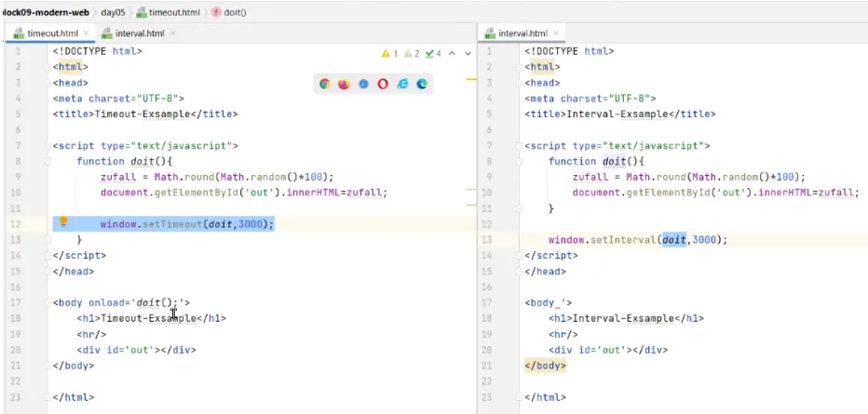Collapse the script block fold in timeout.html
This screenshot has height=414, width=868.
[x=47, y=146]
